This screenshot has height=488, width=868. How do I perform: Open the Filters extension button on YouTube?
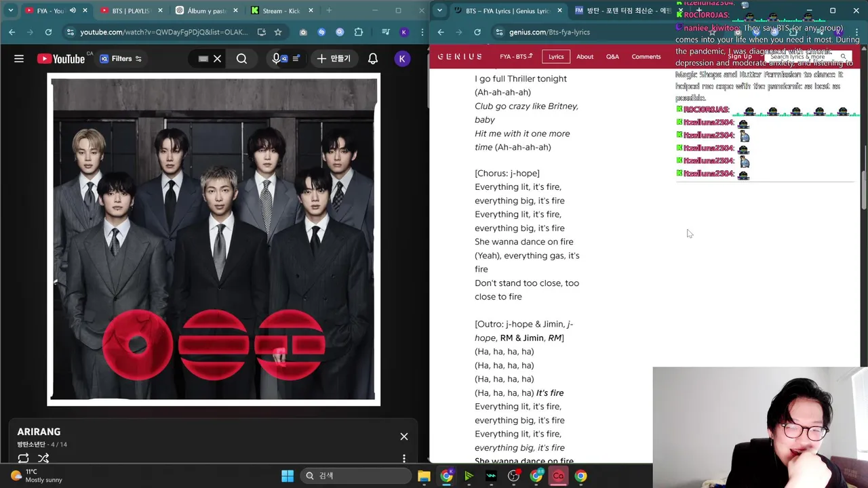(120, 59)
